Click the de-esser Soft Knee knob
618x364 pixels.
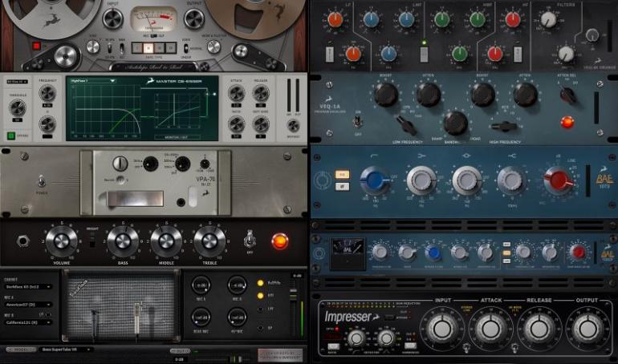click(x=261, y=124)
